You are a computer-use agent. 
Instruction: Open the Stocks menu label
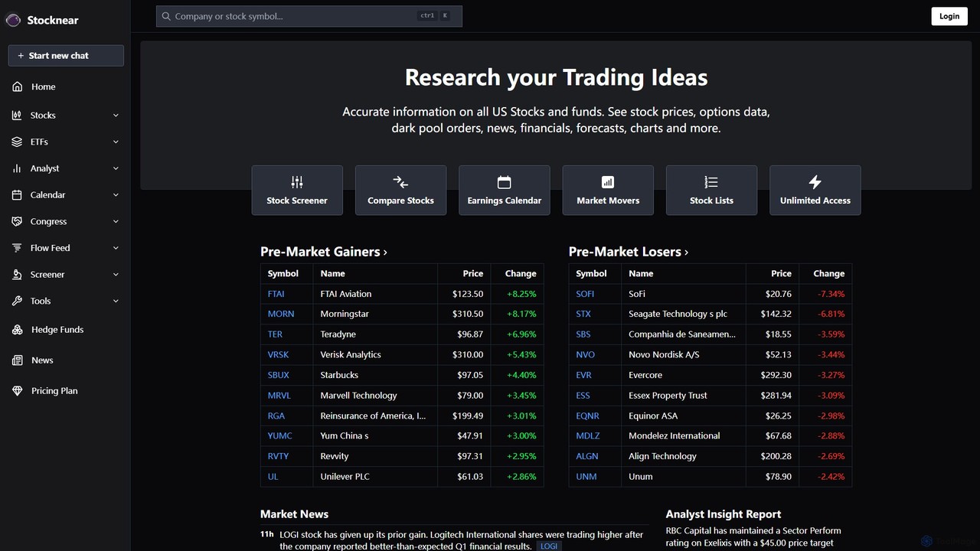[x=43, y=116]
